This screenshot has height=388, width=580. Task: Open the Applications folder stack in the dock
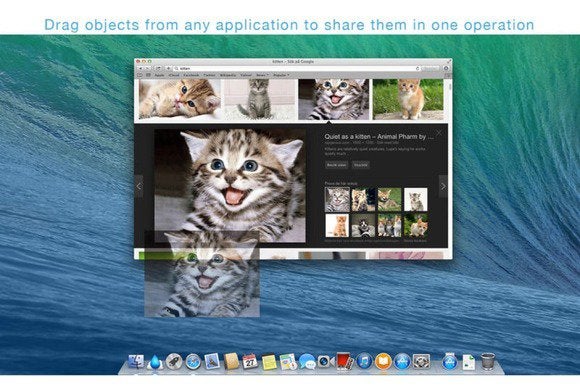(450, 361)
